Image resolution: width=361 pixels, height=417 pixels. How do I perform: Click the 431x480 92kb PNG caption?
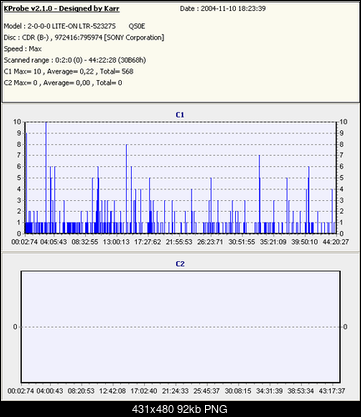pos(180,409)
